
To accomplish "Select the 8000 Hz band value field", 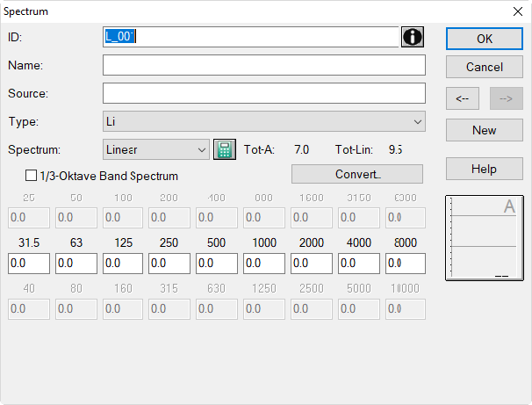I will click(x=406, y=263).
